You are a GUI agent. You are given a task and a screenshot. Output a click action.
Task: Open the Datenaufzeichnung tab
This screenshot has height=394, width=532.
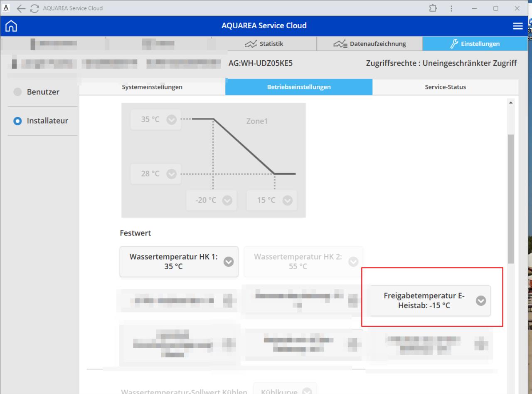(x=369, y=44)
